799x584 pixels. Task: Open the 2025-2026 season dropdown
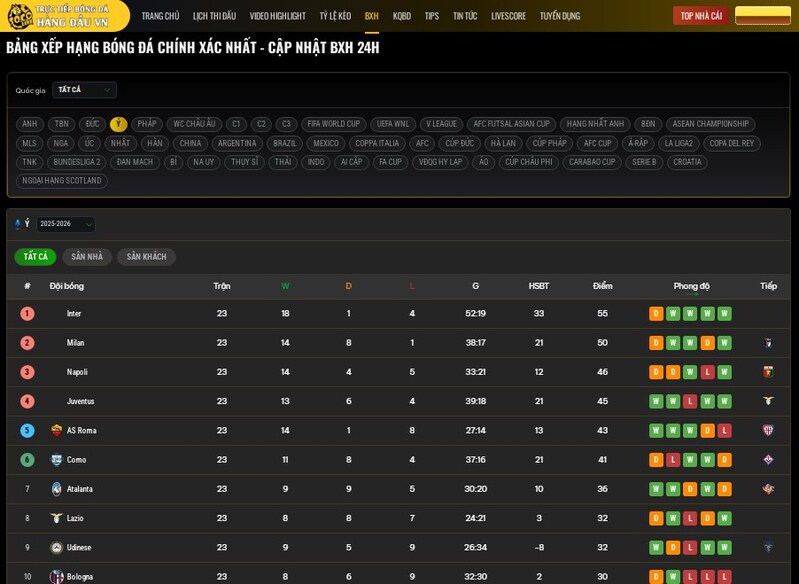(65, 224)
